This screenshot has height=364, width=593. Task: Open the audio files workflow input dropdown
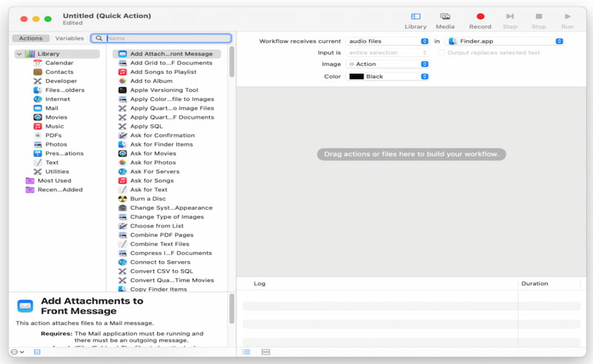coord(388,42)
